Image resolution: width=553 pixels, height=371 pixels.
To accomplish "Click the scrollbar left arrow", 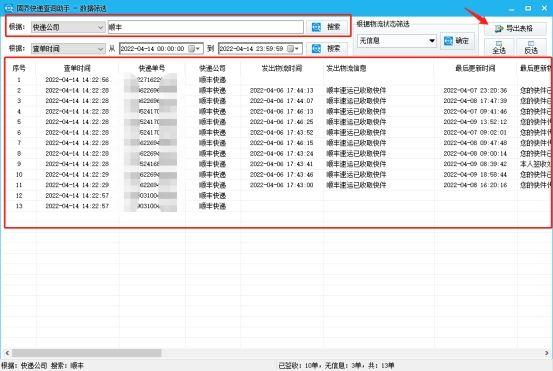I will pyautogui.click(x=7, y=353).
